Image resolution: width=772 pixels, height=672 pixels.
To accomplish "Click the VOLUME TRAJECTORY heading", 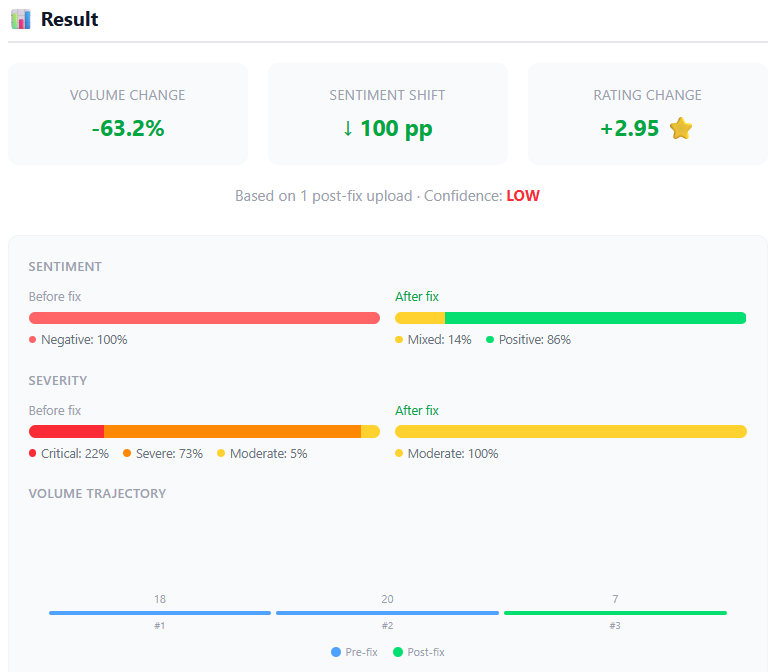I will click(x=97, y=494).
